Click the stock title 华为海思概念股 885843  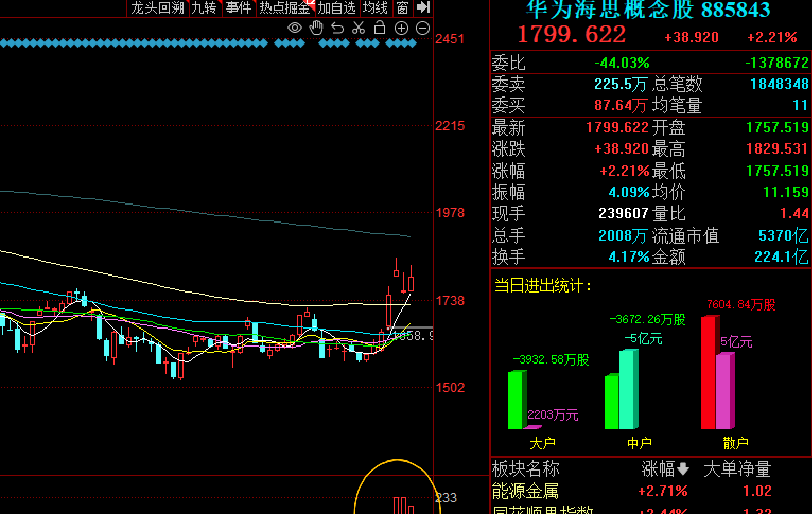(648, 9)
